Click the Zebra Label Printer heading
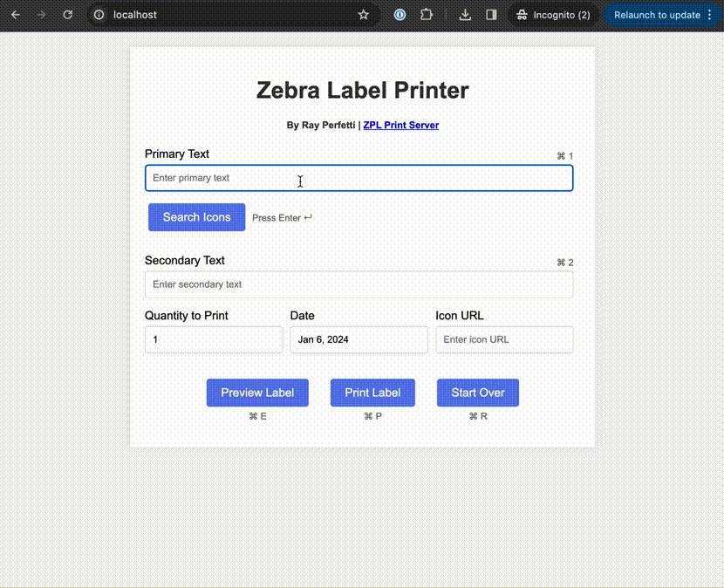This screenshot has width=724, height=588. (363, 90)
